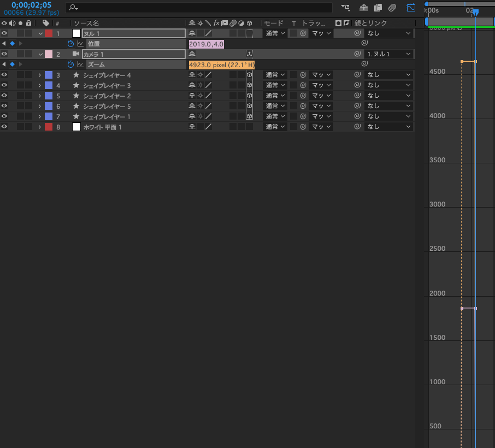Hide the カメラ 1 layer
The width and height of the screenshot is (495, 448).
pyautogui.click(x=4, y=54)
